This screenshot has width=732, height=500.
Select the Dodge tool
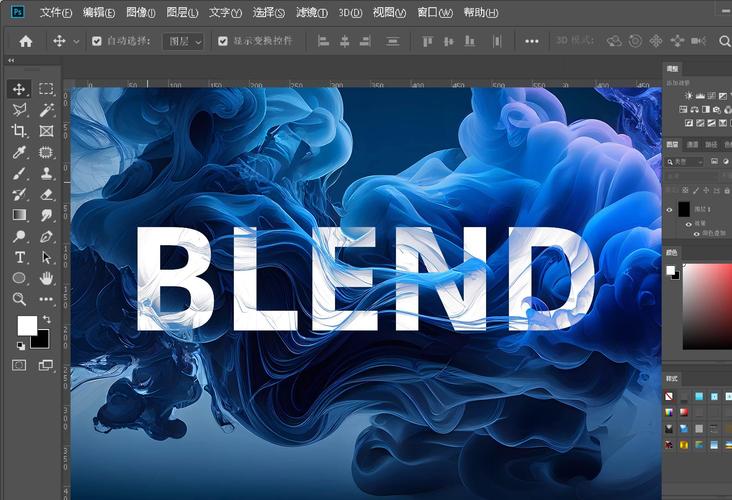[19, 236]
